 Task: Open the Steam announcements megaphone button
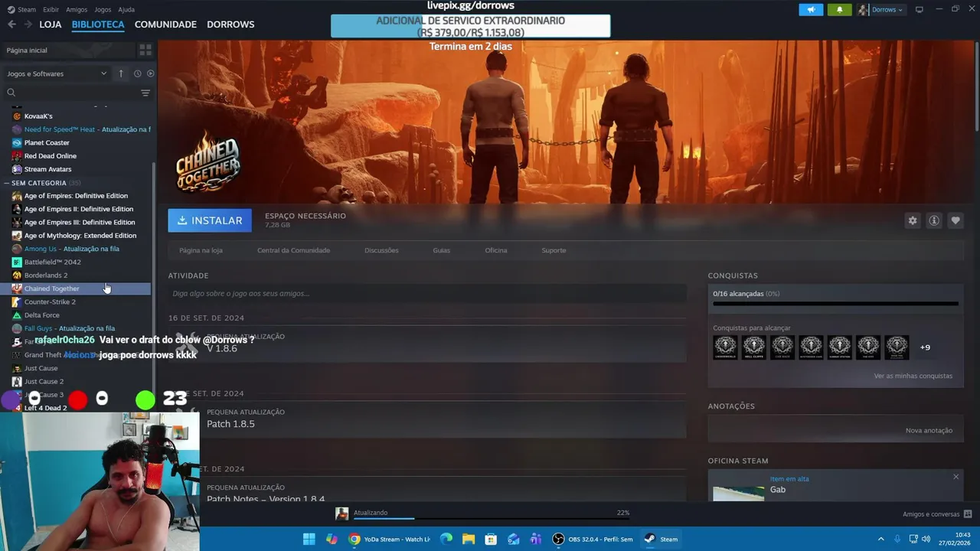point(811,10)
